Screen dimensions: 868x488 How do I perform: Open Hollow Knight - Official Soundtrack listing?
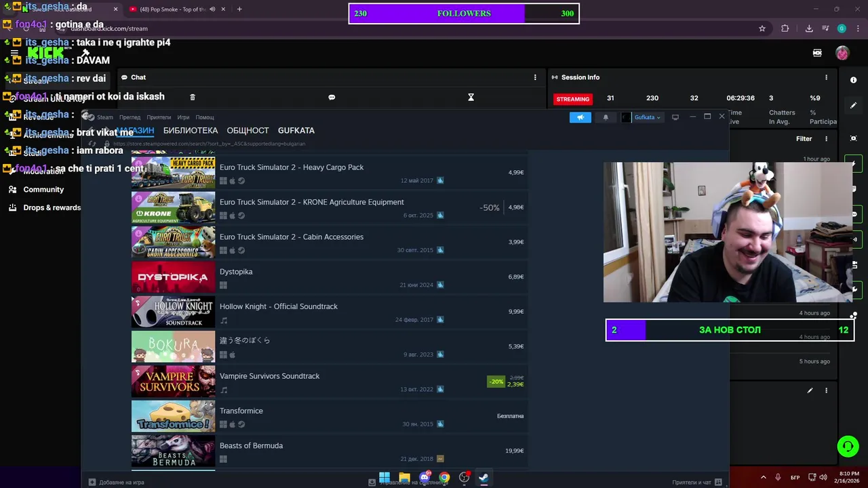tap(329, 312)
